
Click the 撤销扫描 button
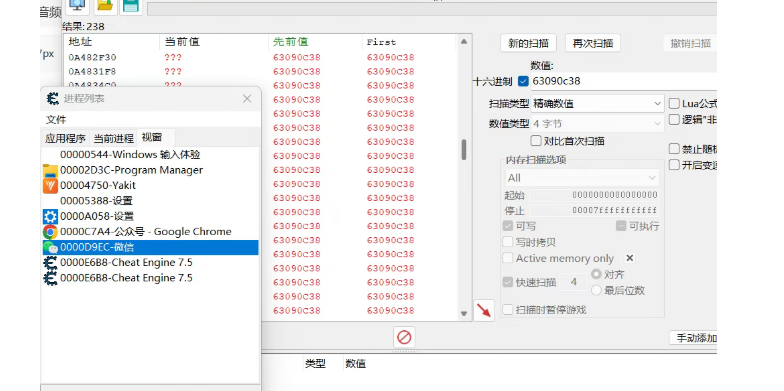pos(690,44)
